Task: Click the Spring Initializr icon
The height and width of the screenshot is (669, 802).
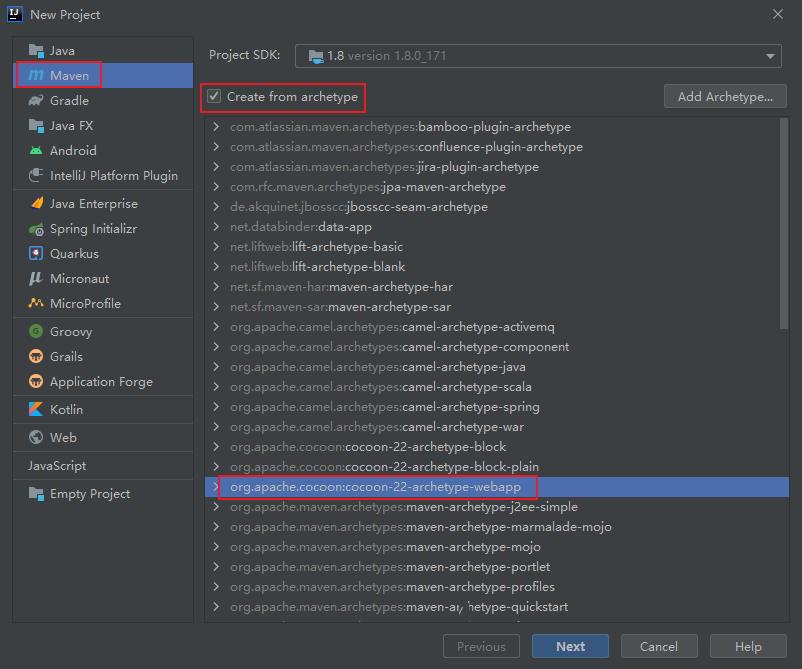Action: click(x=36, y=229)
